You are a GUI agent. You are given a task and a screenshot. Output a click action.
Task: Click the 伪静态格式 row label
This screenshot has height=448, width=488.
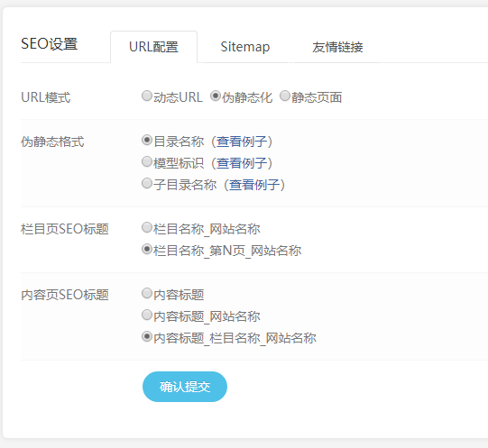52,142
